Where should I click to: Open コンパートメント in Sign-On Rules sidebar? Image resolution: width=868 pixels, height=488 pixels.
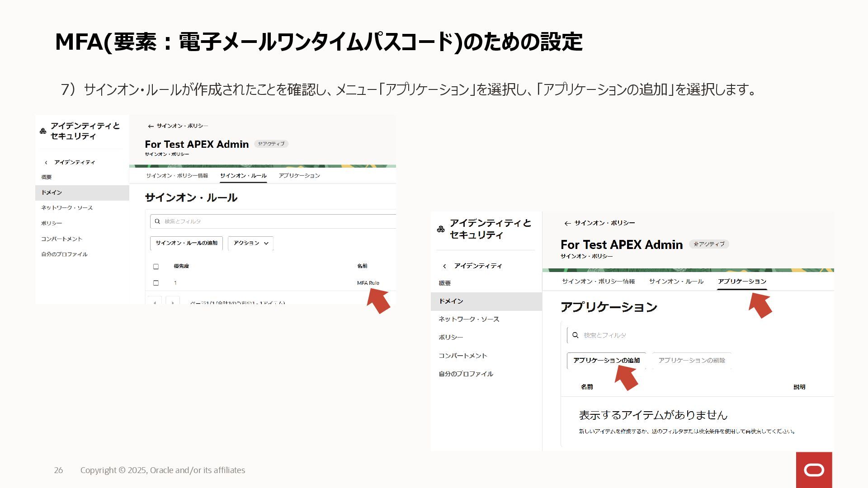pos(61,239)
